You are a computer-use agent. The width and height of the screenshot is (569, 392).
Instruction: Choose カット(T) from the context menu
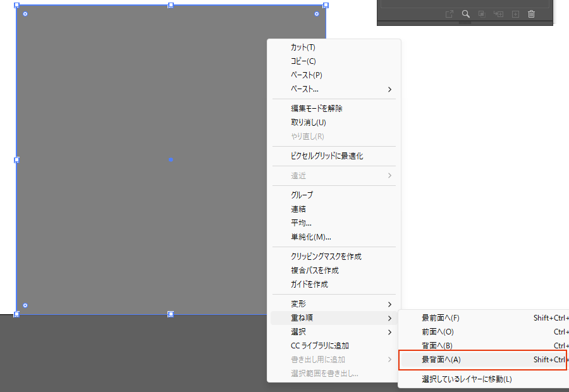coord(334,47)
